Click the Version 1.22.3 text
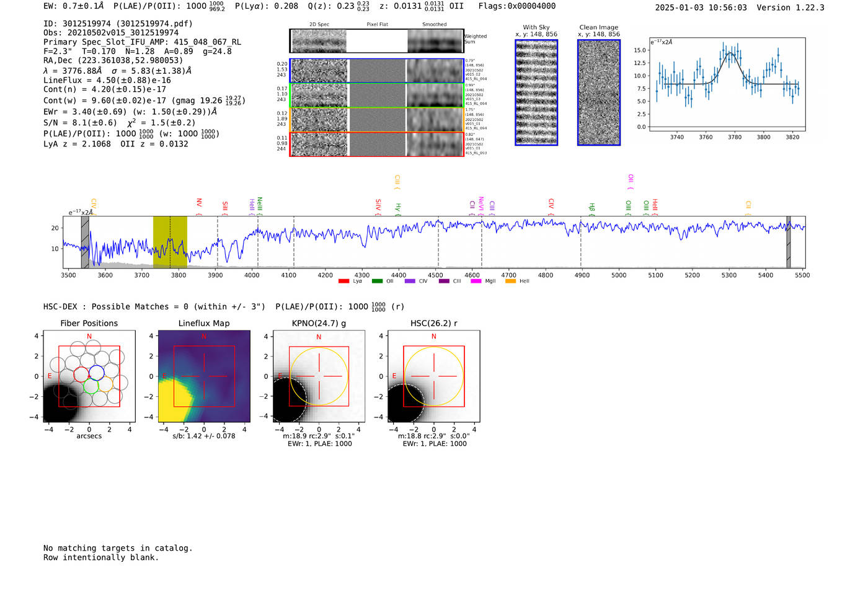868x591 pixels. (x=790, y=7)
